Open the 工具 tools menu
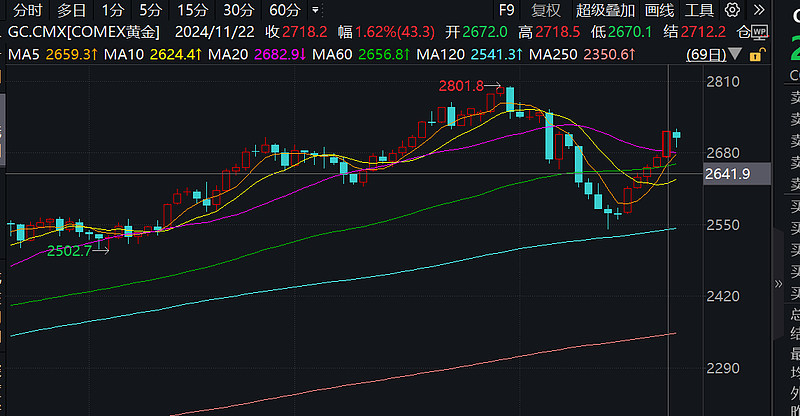 (x=699, y=10)
